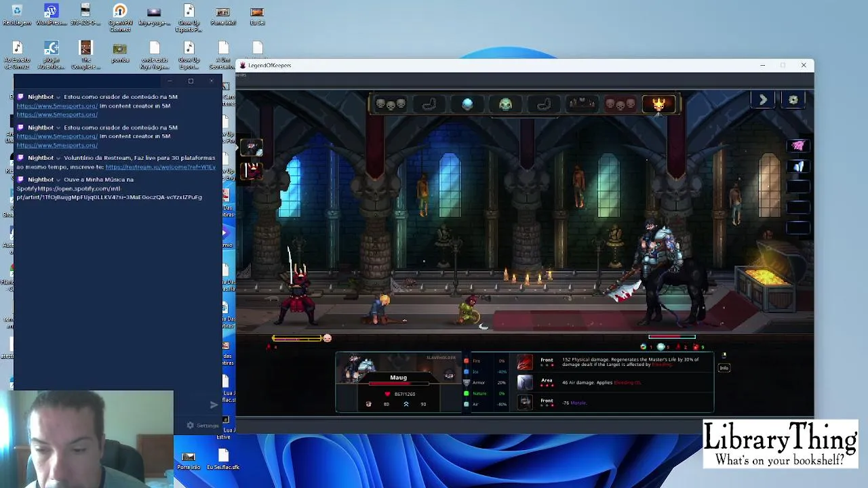Click the LegendOfKeepers window title
The width and height of the screenshot is (868, 488).
click(270, 65)
